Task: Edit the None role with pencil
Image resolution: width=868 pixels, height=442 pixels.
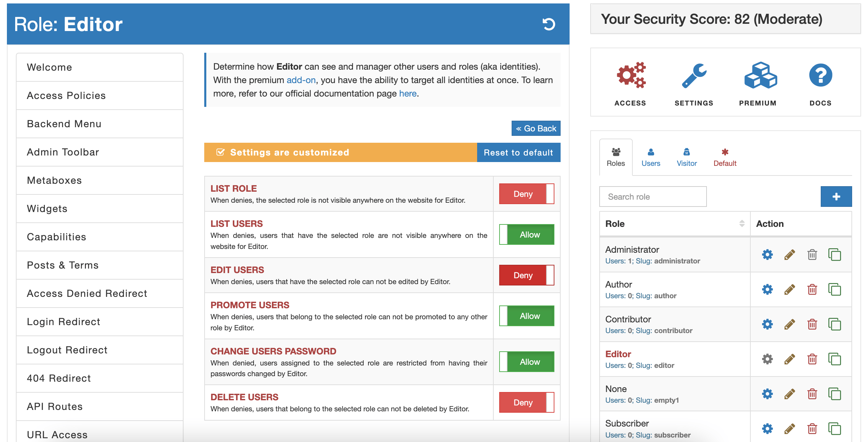Action: (790, 394)
